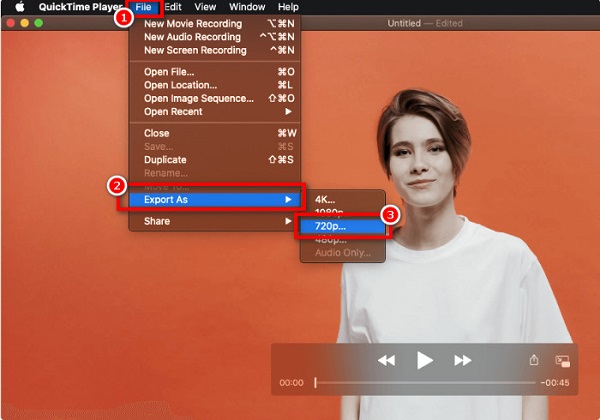Viewport: 600px width, 420px height.
Task: Open the Help menu
Action: [288, 7]
